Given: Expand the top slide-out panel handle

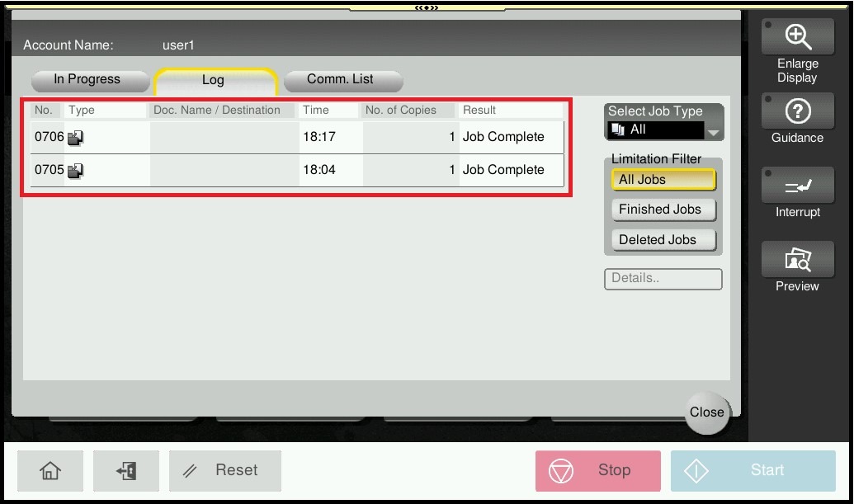Looking at the screenshot, I should [427, 7].
